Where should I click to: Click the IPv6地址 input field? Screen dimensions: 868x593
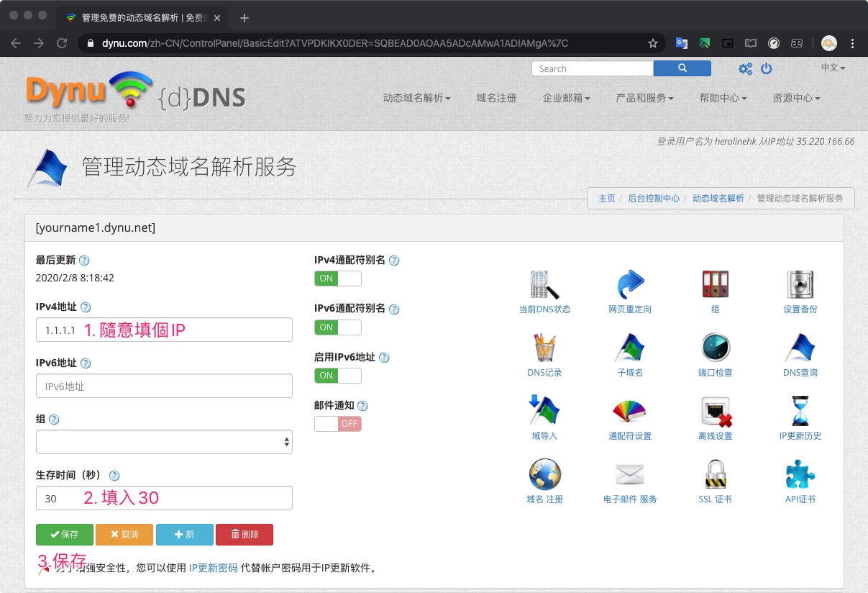164,386
